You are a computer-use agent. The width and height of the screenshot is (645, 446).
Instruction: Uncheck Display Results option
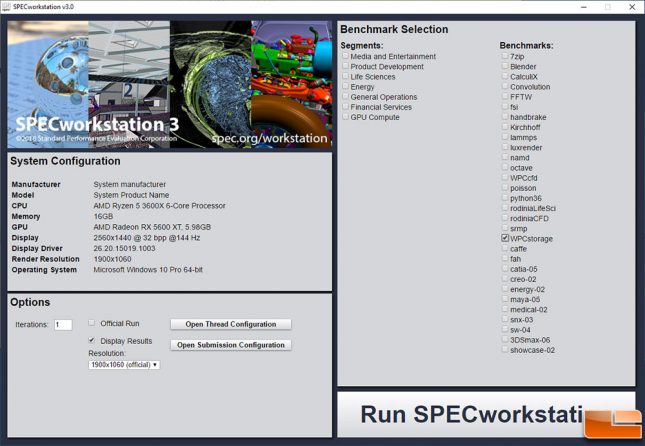(92, 340)
